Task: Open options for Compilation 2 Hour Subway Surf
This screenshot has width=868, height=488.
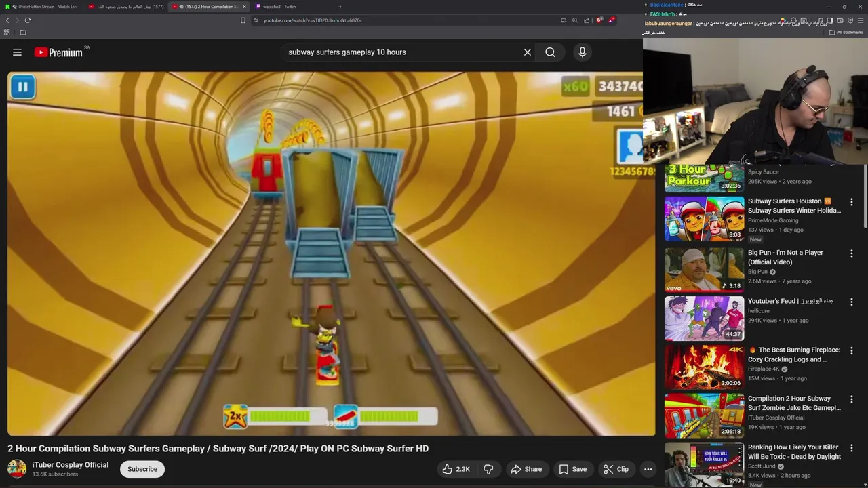Action: click(x=851, y=399)
